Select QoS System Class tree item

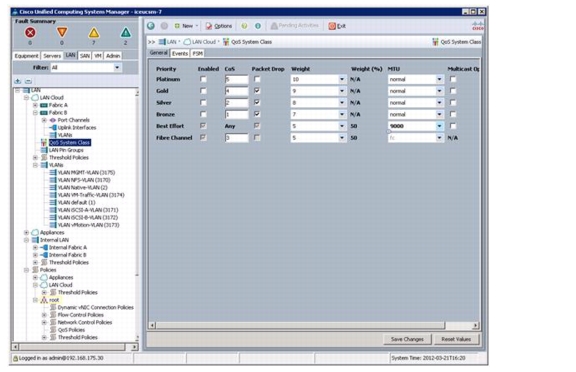tap(69, 142)
